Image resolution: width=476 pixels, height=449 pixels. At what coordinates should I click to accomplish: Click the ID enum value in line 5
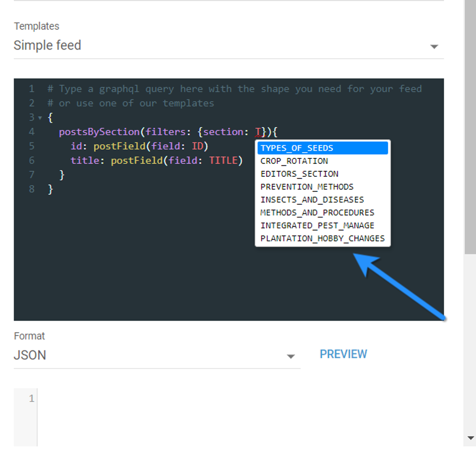197,146
